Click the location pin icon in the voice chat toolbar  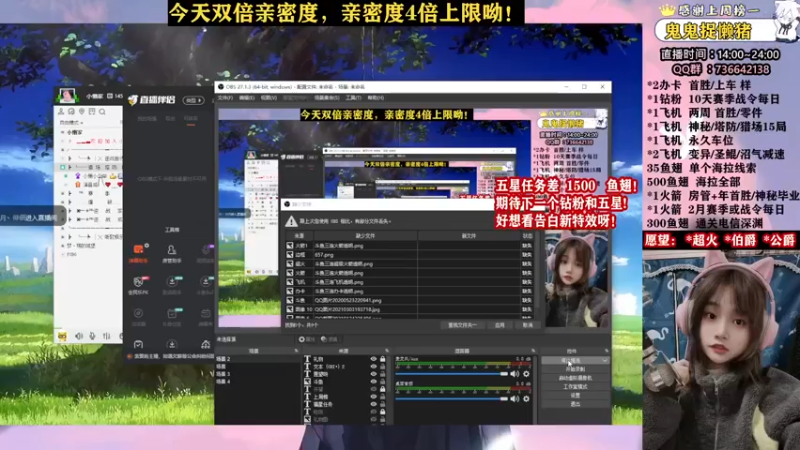82,112
